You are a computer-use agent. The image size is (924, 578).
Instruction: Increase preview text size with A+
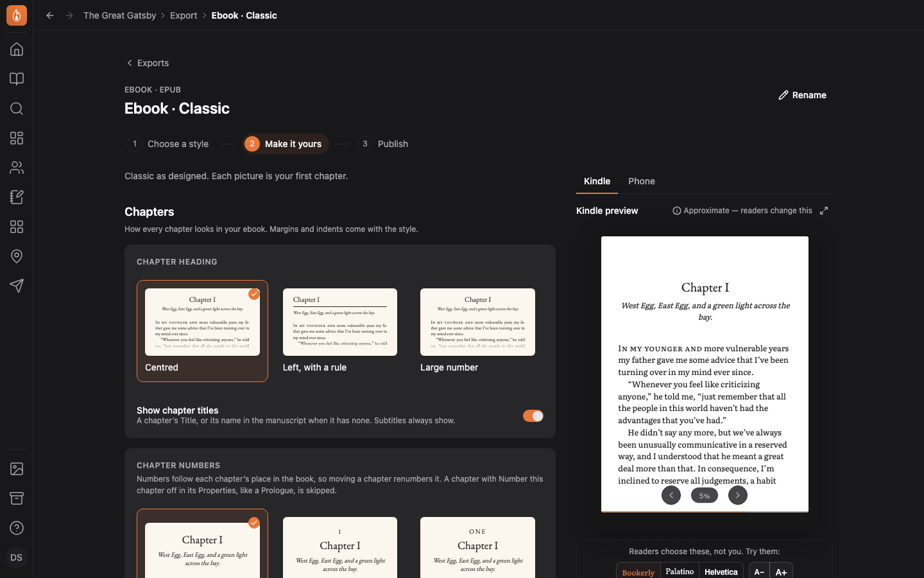(x=781, y=572)
